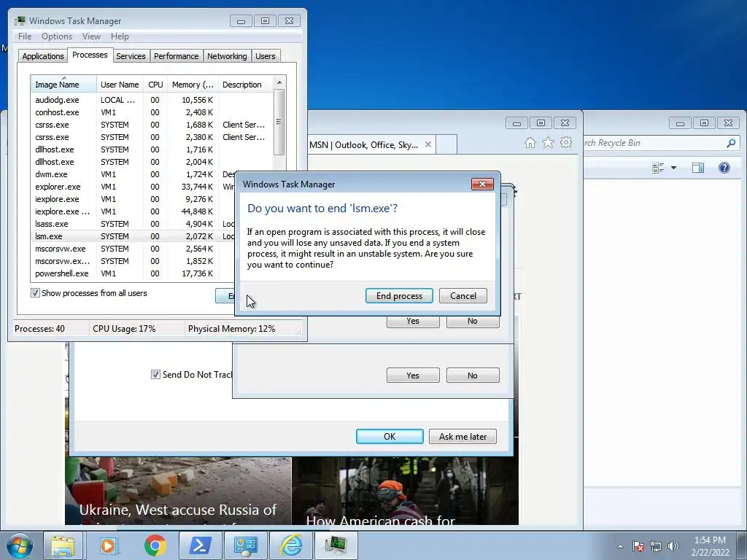Image resolution: width=747 pixels, height=560 pixels.
Task: Click OK in the Internet Explorer setup dialog
Action: click(x=390, y=436)
